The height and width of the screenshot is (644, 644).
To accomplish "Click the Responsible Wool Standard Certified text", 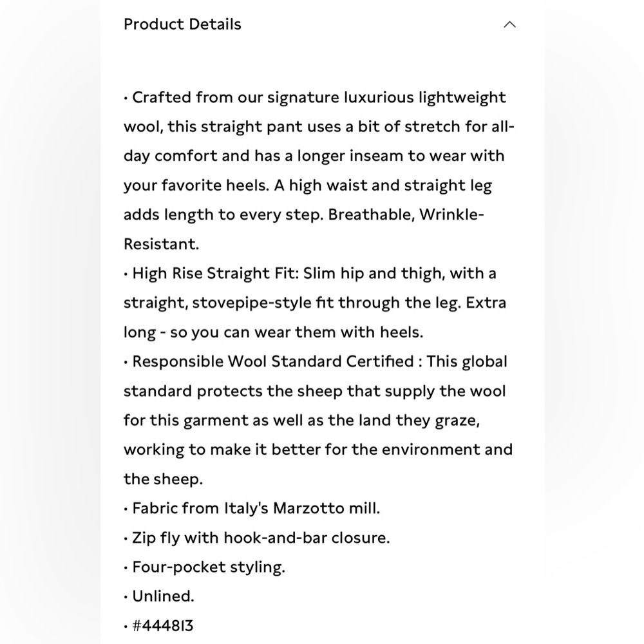I will (x=272, y=361).
